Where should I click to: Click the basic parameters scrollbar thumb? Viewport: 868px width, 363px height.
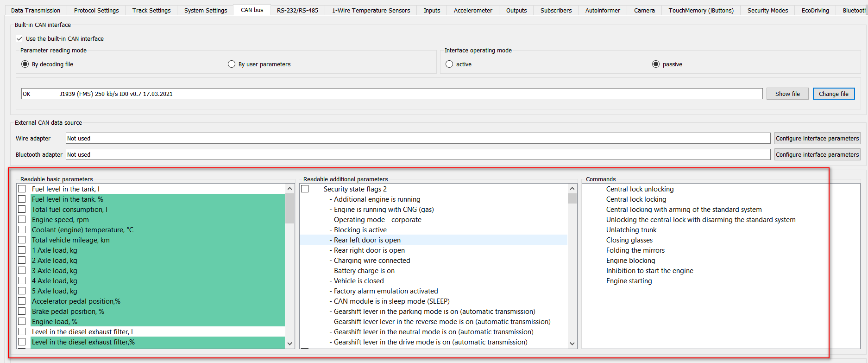[x=290, y=209]
